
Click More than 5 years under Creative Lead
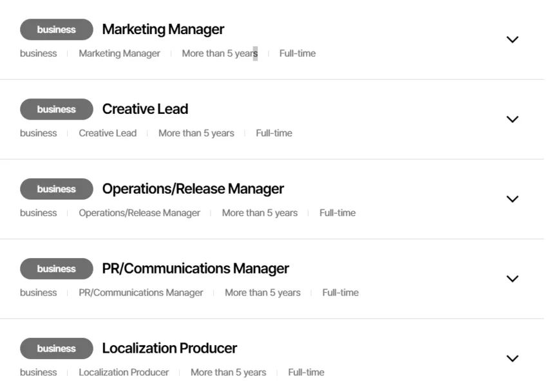196,133
